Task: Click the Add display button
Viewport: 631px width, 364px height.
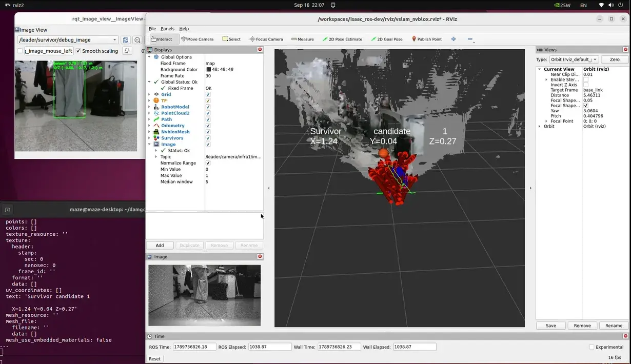Action: (160, 246)
